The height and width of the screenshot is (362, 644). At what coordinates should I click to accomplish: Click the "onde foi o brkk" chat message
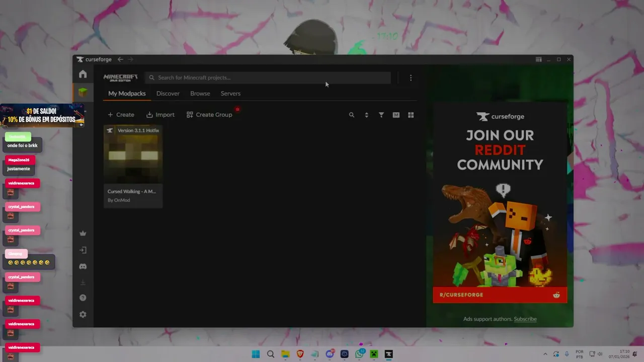pos(23,145)
